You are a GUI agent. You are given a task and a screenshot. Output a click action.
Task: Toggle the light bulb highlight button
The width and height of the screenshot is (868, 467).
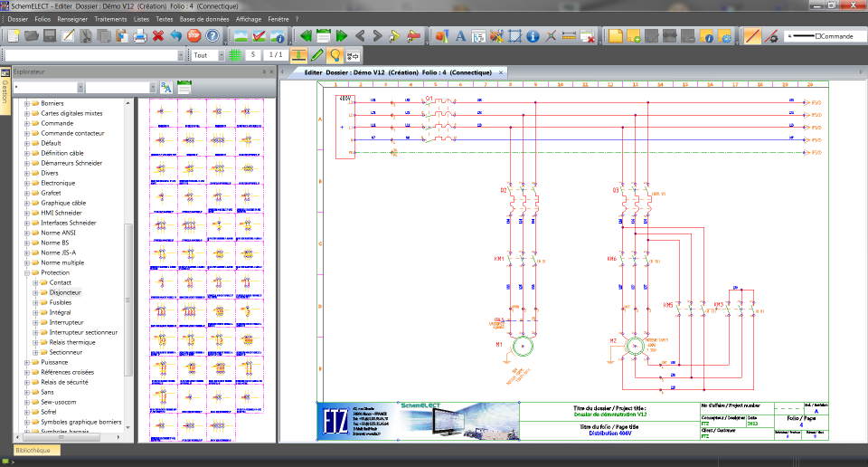pyautogui.click(x=334, y=55)
